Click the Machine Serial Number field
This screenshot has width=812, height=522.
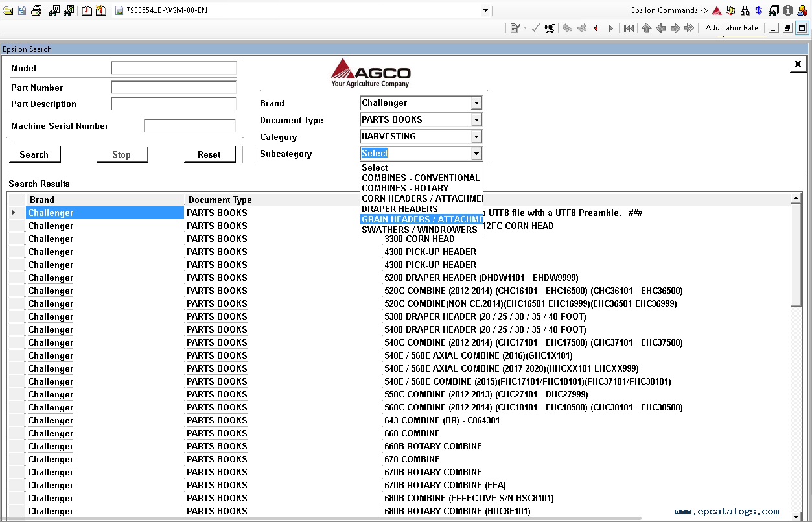click(190, 126)
